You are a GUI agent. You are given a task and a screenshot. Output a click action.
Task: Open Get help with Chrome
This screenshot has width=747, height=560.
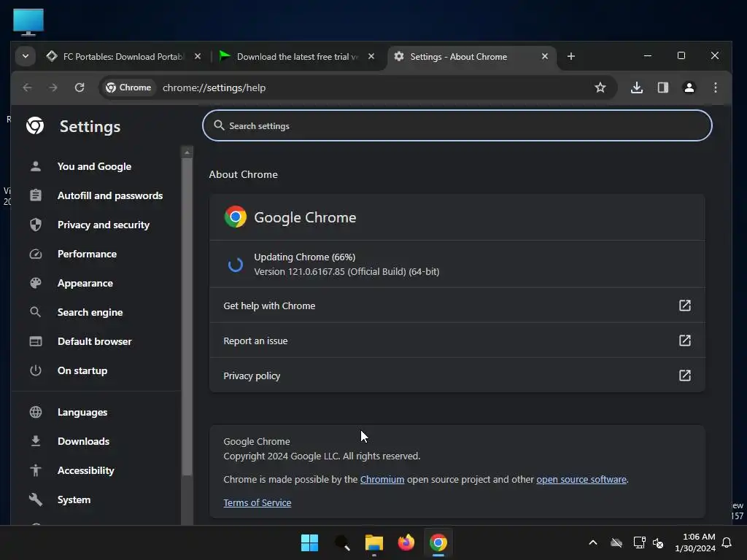(x=457, y=306)
